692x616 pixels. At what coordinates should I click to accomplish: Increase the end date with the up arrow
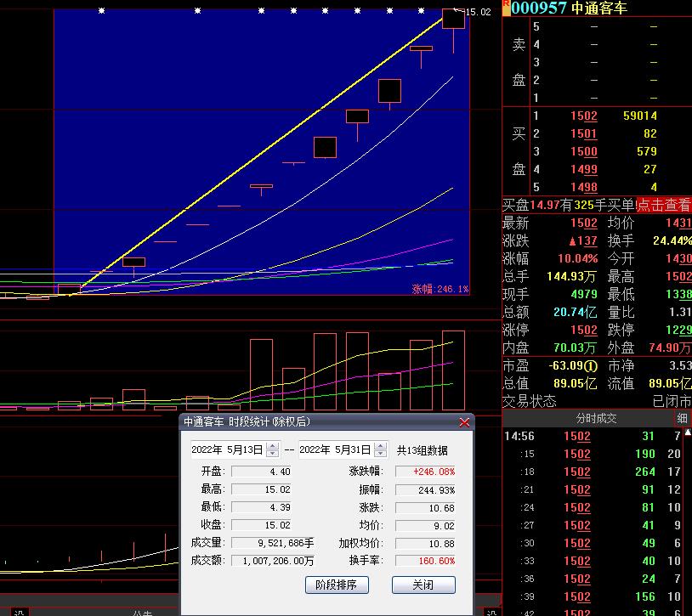[380, 446]
